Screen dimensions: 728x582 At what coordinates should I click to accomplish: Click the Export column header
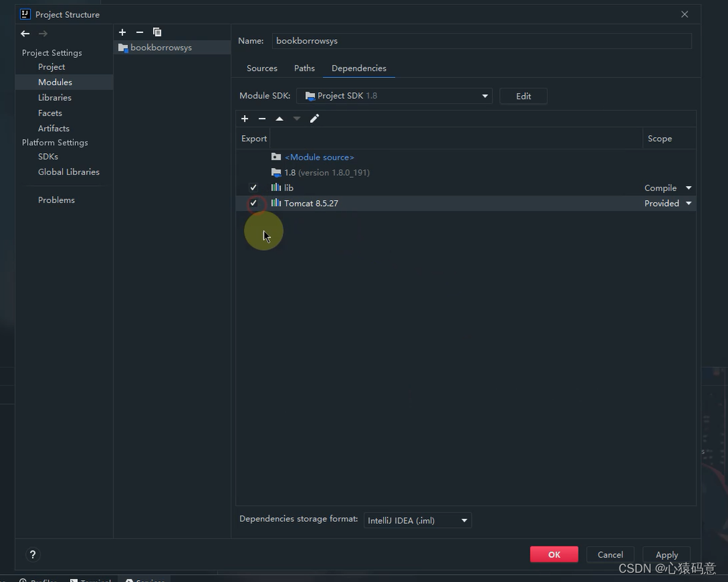click(x=254, y=139)
